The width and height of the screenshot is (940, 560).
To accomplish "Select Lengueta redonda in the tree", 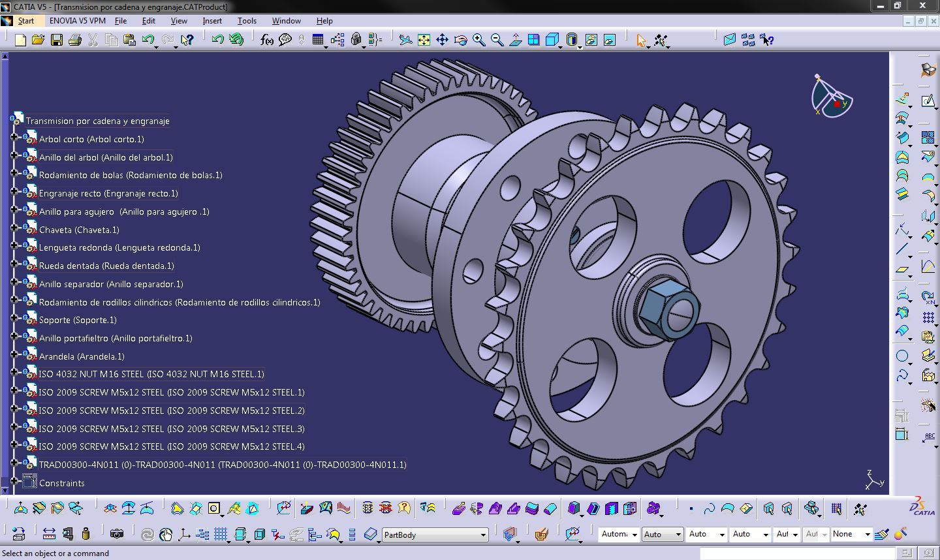I will click(x=119, y=247).
